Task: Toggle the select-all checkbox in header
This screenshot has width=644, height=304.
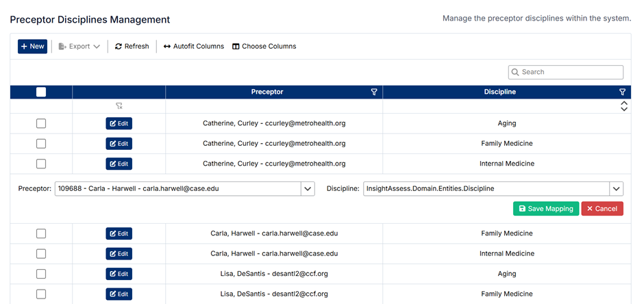Action: (41, 92)
